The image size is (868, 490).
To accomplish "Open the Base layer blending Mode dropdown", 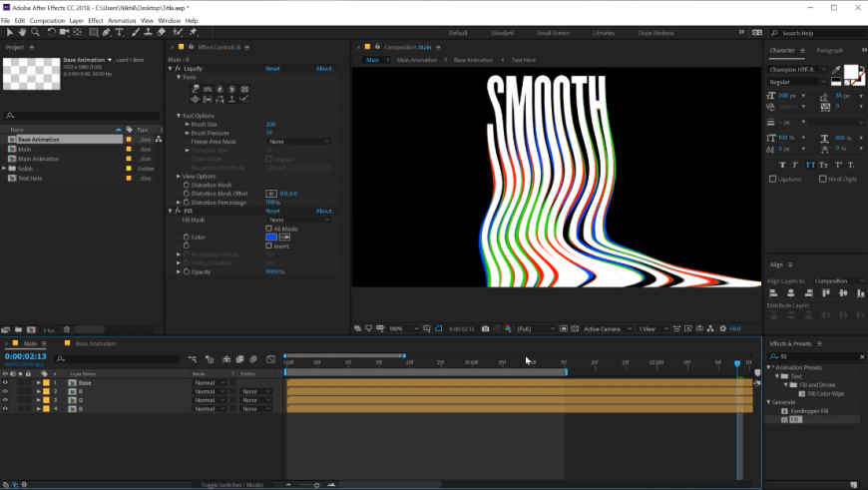I will [x=210, y=382].
